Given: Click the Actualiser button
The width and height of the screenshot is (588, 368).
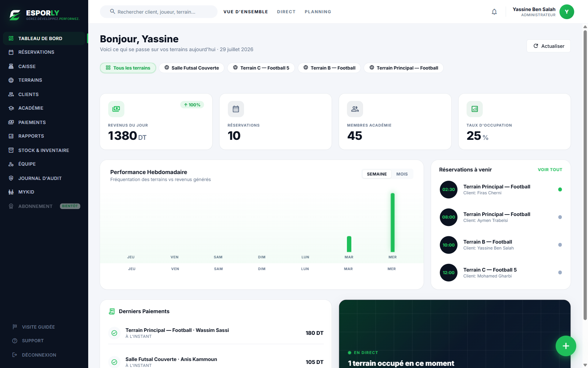Looking at the screenshot, I should (549, 46).
